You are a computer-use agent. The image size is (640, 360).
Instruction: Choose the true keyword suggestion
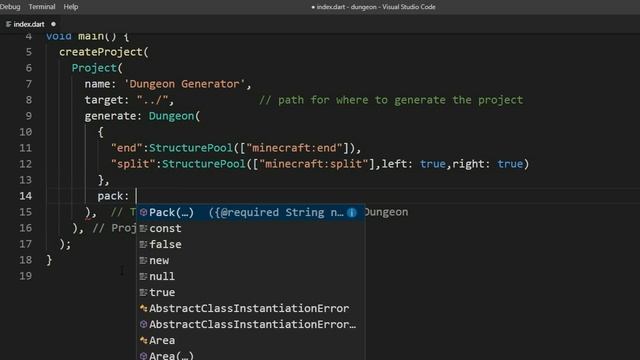tap(250, 292)
